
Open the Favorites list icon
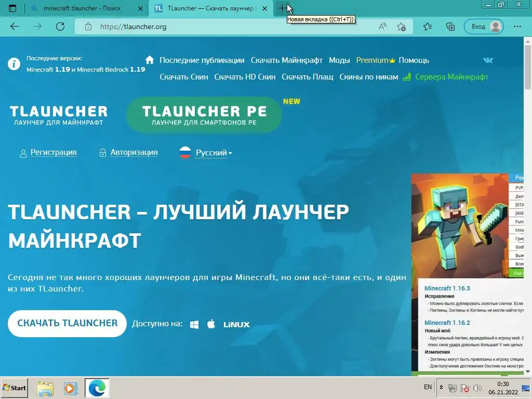click(428, 26)
